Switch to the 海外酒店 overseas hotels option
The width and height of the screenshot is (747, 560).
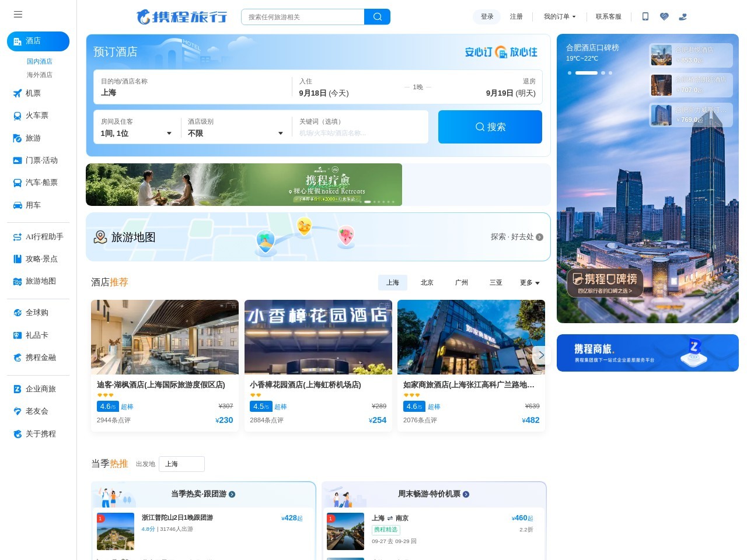38,75
